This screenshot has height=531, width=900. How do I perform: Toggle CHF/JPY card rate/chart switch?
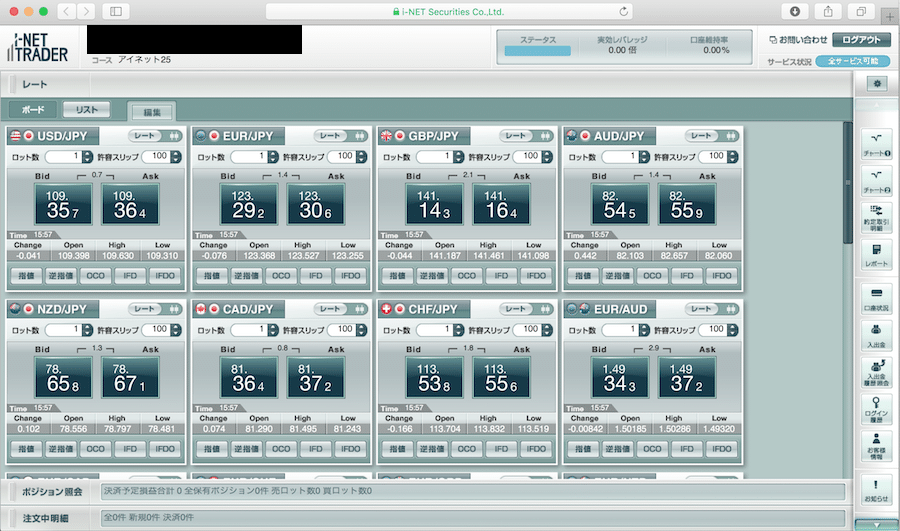pos(526,309)
